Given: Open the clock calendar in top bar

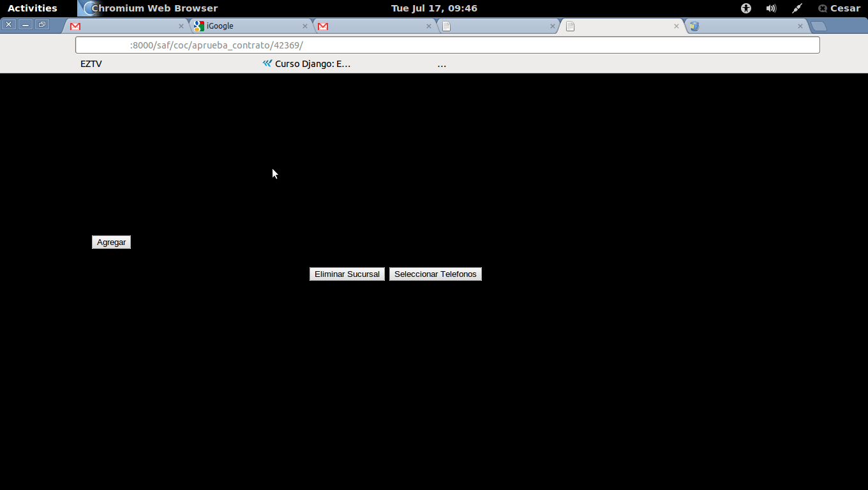Looking at the screenshot, I should [434, 8].
